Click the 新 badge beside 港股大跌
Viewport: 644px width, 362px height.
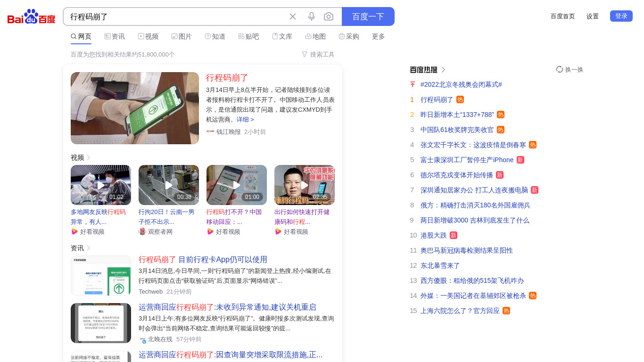454,235
